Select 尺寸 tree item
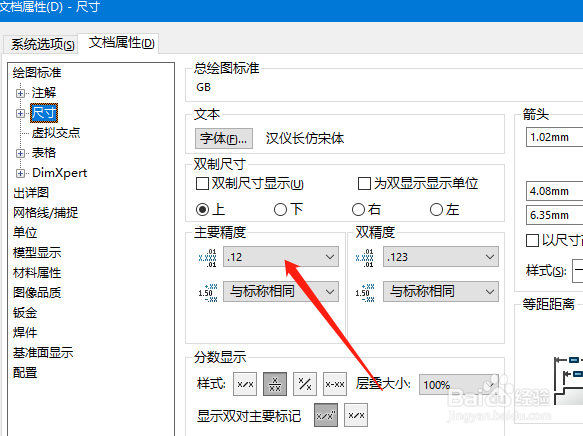Image resolution: width=583 pixels, height=436 pixels. (44, 113)
